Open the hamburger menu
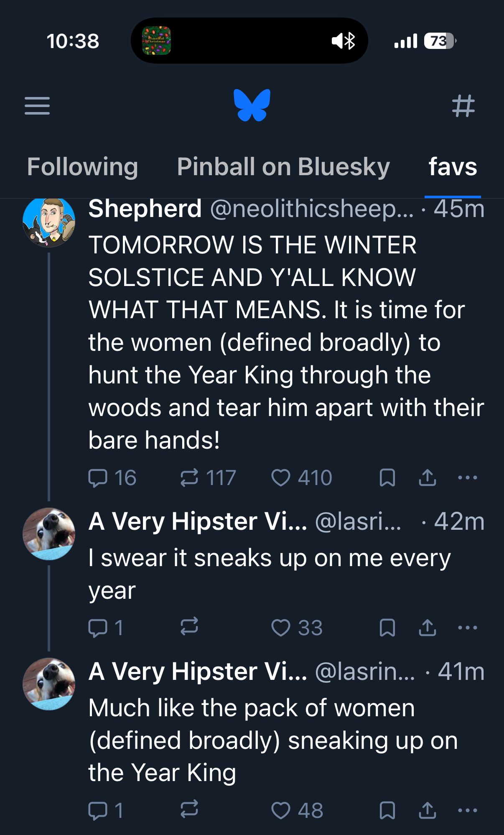Screen dimensions: 504x835 pos(37,105)
